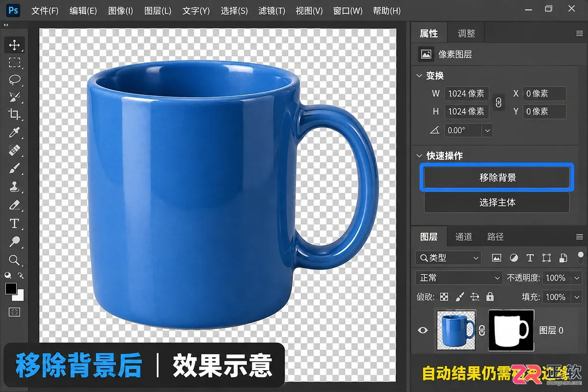Viewport: 588px width, 392px height.
Task: Open the rotation angle dropdown arrow
Action: coord(487,130)
